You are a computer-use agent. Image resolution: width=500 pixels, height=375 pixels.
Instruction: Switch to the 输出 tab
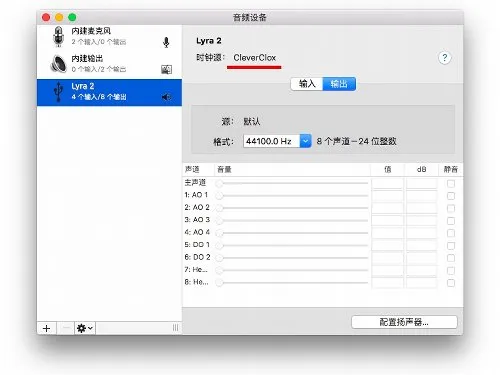tap(339, 84)
